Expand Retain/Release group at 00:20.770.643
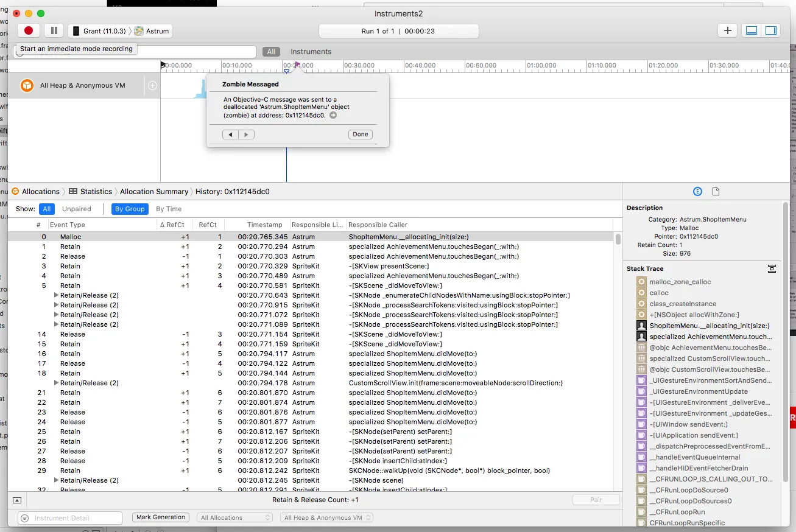The width and height of the screenshot is (796, 532). [x=56, y=295]
